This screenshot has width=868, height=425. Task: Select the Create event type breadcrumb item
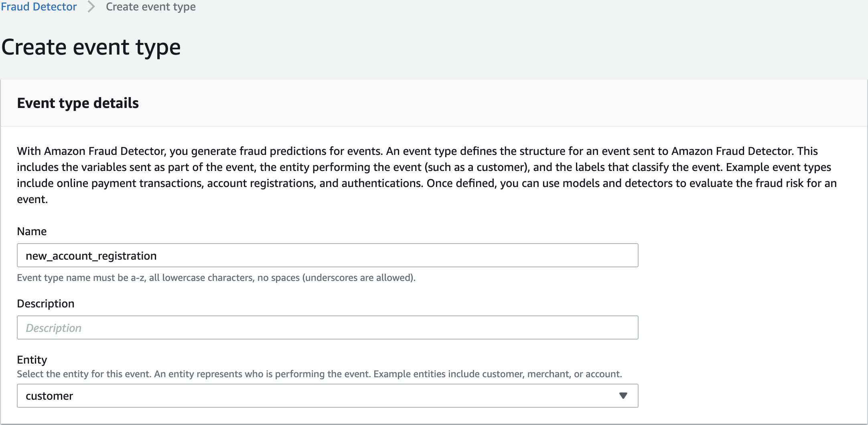click(x=151, y=7)
